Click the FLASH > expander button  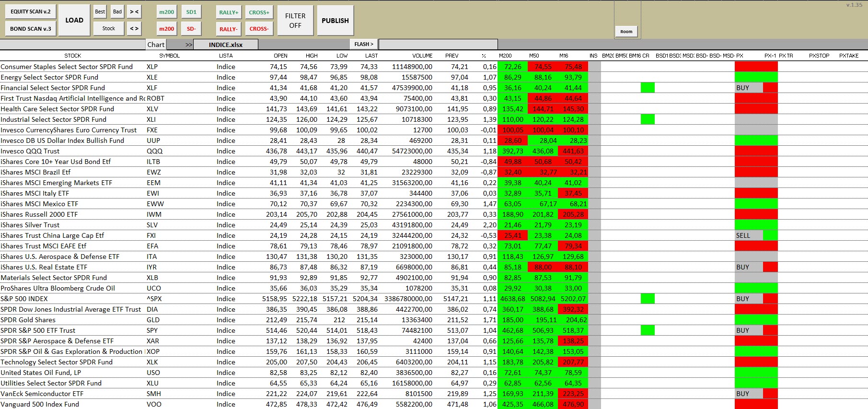click(364, 44)
